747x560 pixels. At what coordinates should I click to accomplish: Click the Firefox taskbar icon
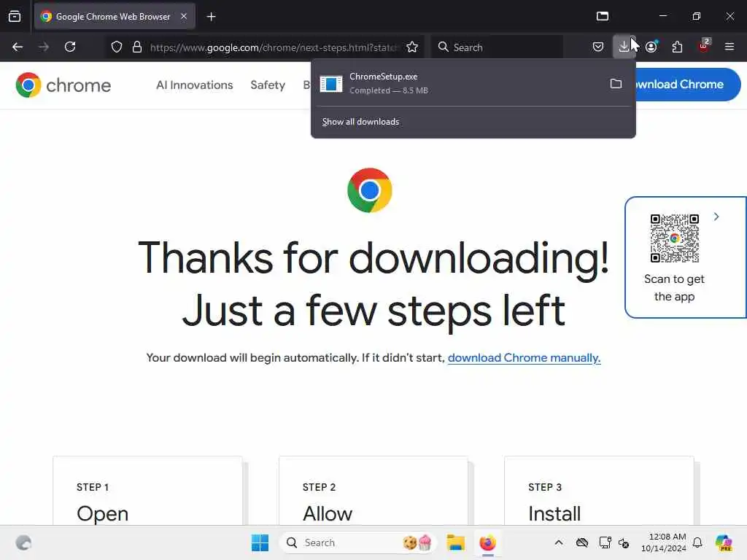pos(487,542)
